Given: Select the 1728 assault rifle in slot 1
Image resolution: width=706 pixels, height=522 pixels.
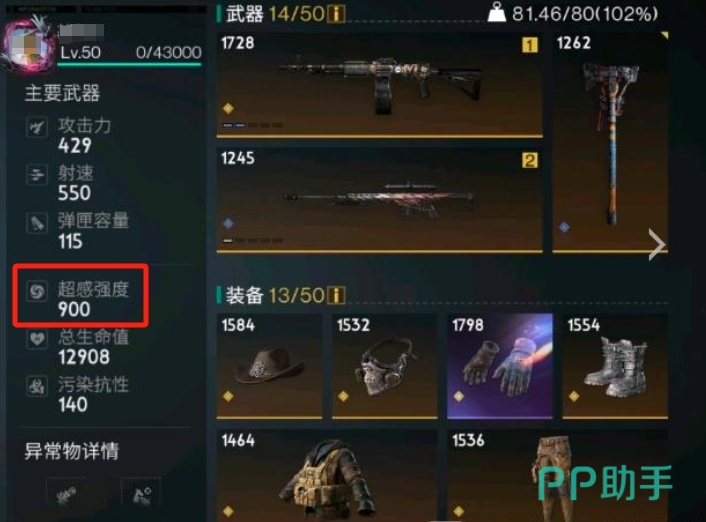Looking at the screenshot, I should click(380, 85).
